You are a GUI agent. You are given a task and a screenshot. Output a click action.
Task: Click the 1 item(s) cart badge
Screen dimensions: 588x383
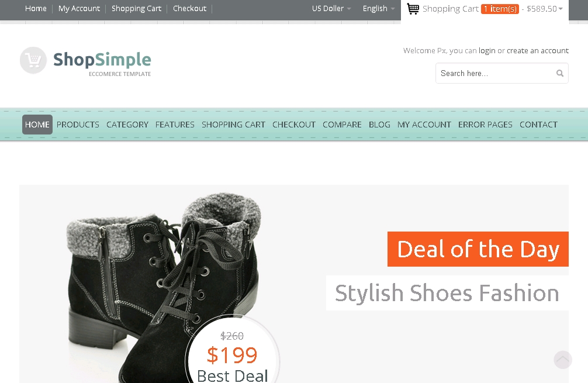tap(500, 9)
